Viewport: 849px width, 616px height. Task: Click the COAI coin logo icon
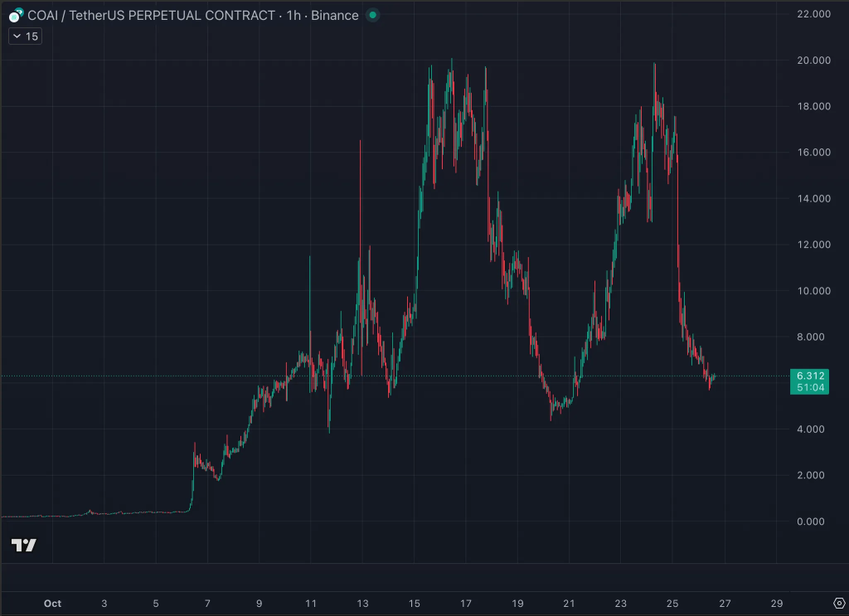pyautogui.click(x=16, y=16)
